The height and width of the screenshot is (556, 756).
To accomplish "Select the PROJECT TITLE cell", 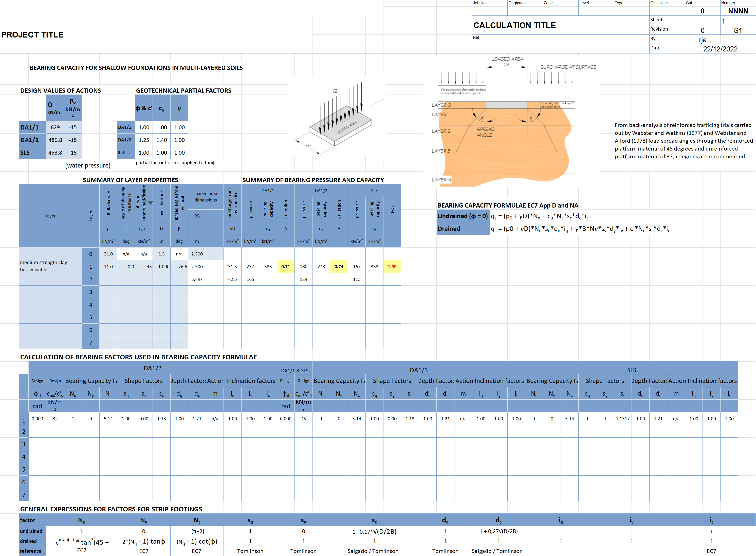I will click(x=157, y=35).
